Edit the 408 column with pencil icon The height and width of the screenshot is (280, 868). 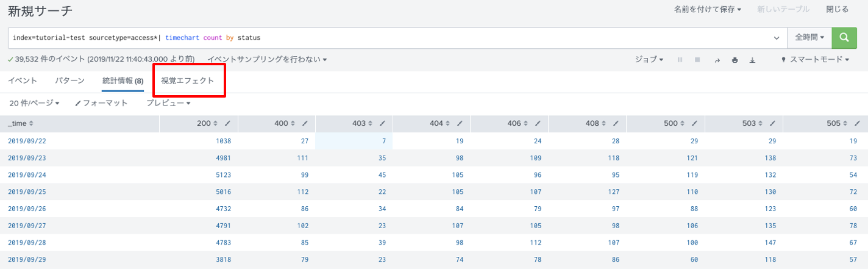click(616, 123)
